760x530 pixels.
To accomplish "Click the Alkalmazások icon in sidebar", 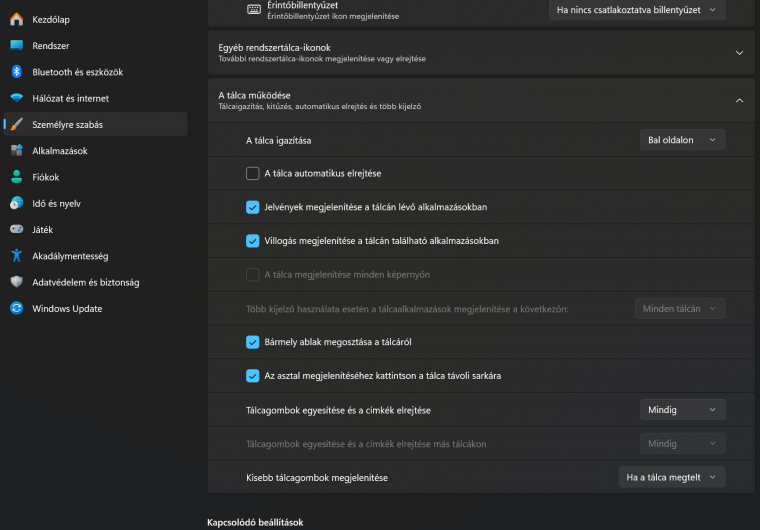I will [16, 151].
